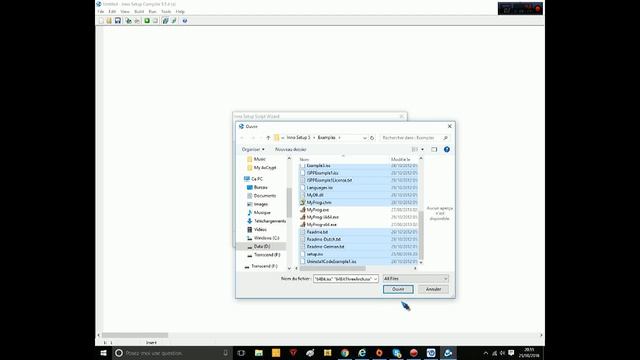The height and width of the screenshot is (360, 640).
Task: Open Task View from the taskbar
Action: (x=241, y=353)
